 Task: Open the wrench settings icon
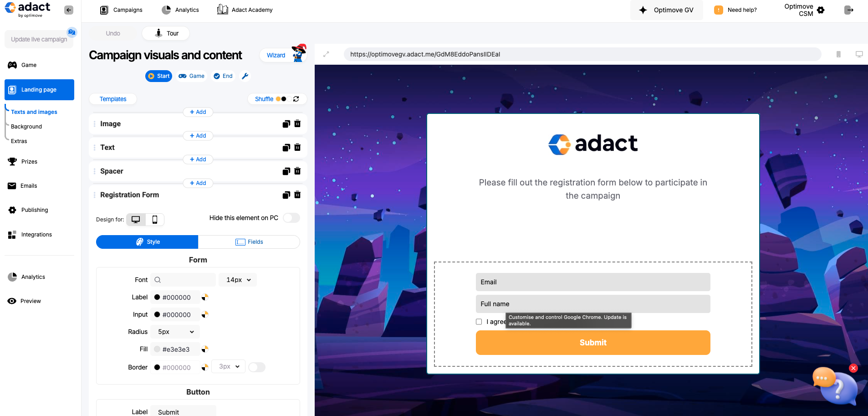pos(245,76)
